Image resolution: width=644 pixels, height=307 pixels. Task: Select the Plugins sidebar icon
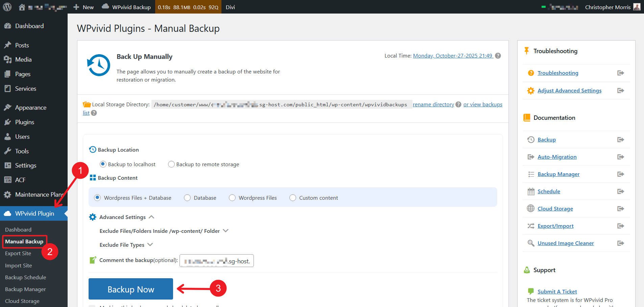(x=8, y=122)
